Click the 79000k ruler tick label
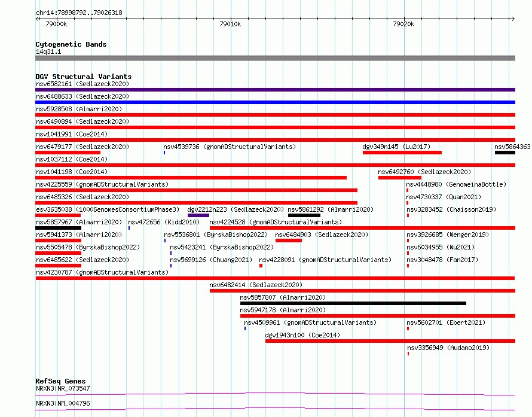This screenshot has width=532, height=417. pyautogui.click(x=56, y=24)
